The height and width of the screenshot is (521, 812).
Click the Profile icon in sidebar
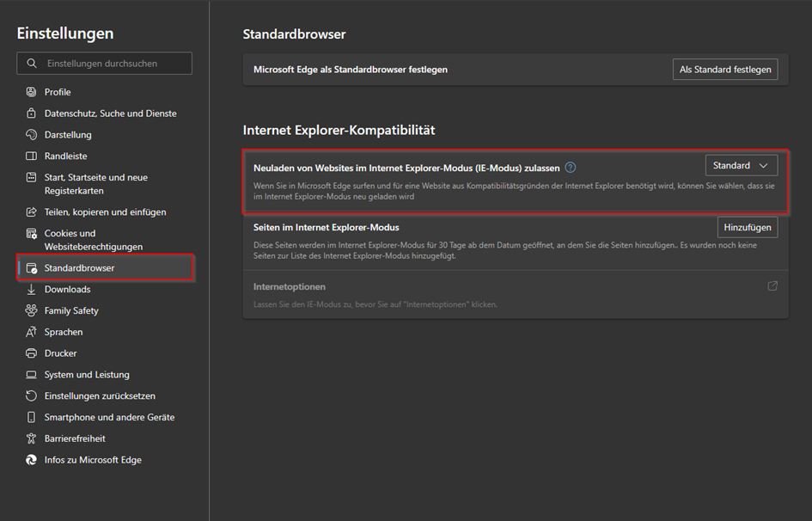pyautogui.click(x=32, y=92)
